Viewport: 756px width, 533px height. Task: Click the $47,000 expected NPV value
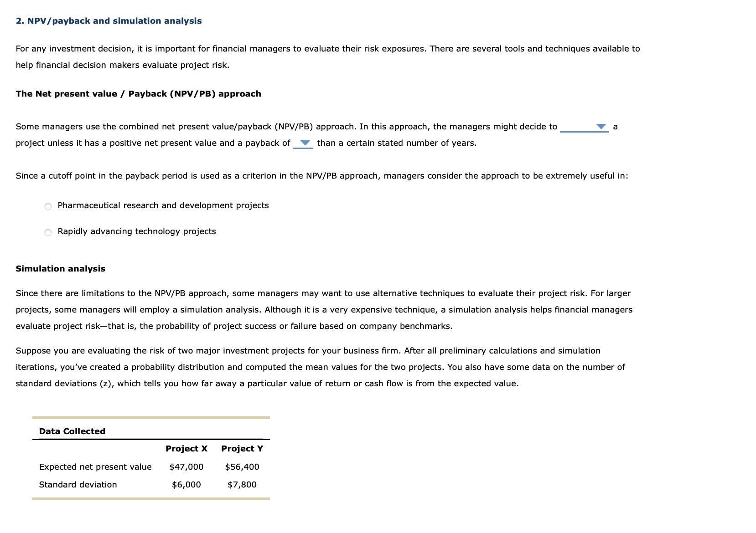186,466
